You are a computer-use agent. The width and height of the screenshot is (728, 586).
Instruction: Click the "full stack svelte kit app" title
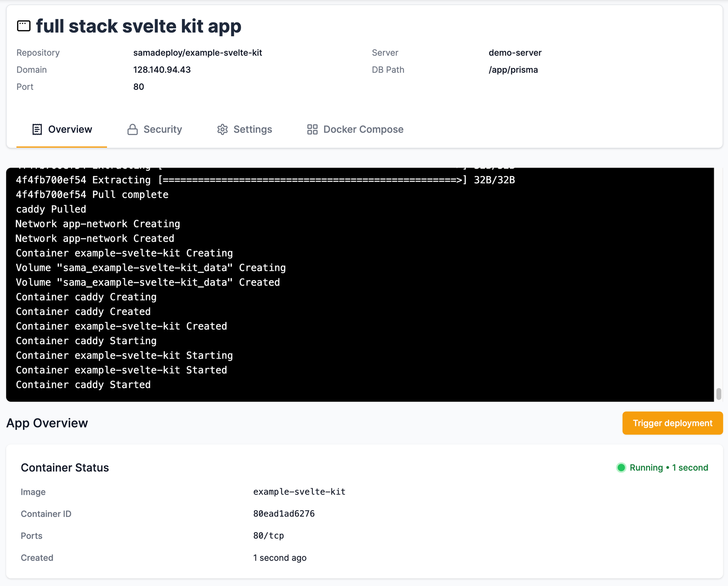(138, 26)
